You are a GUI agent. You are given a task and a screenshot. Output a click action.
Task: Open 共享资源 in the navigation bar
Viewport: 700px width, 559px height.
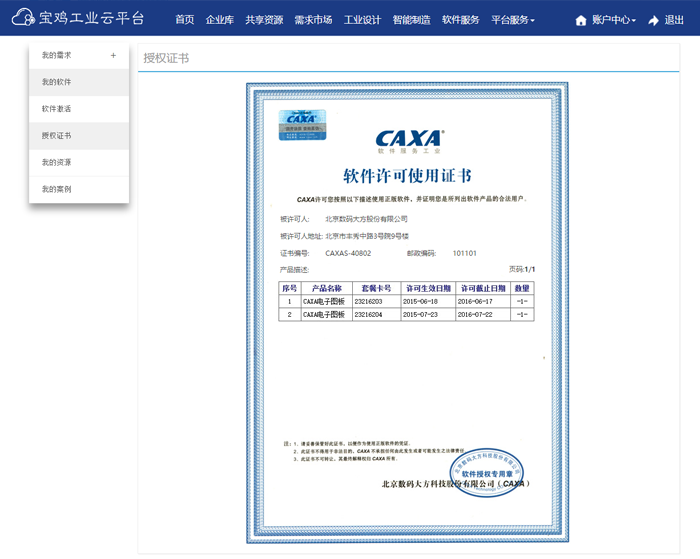coord(264,20)
